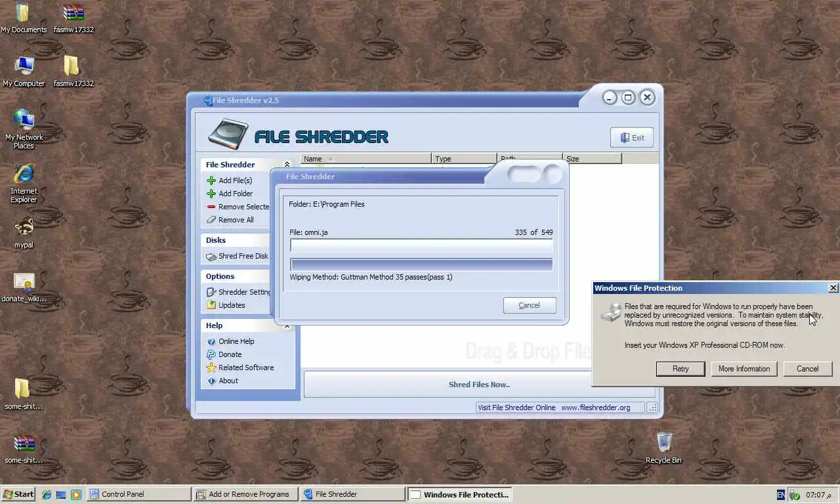Click the Donate PayPal item

pyautogui.click(x=224, y=354)
